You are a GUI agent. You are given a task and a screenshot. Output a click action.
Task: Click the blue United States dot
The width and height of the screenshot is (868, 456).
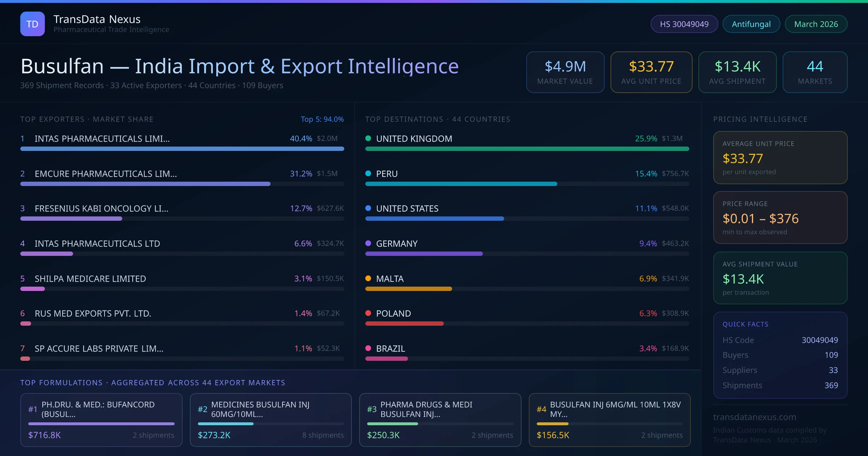coord(368,208)
